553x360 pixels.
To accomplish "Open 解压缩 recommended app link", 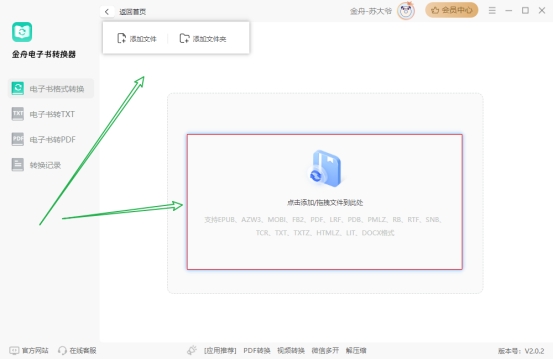I will coord(356,350).
